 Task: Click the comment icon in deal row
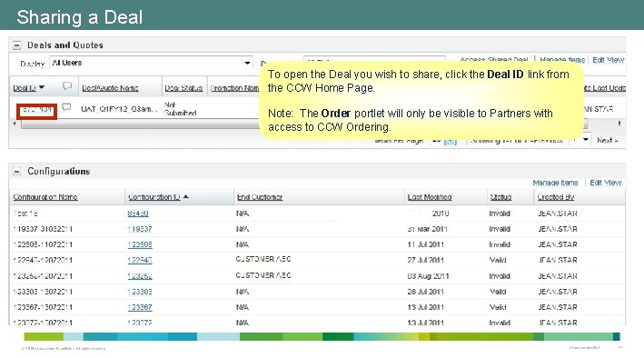pyautogui.click(x=66, y=107)
